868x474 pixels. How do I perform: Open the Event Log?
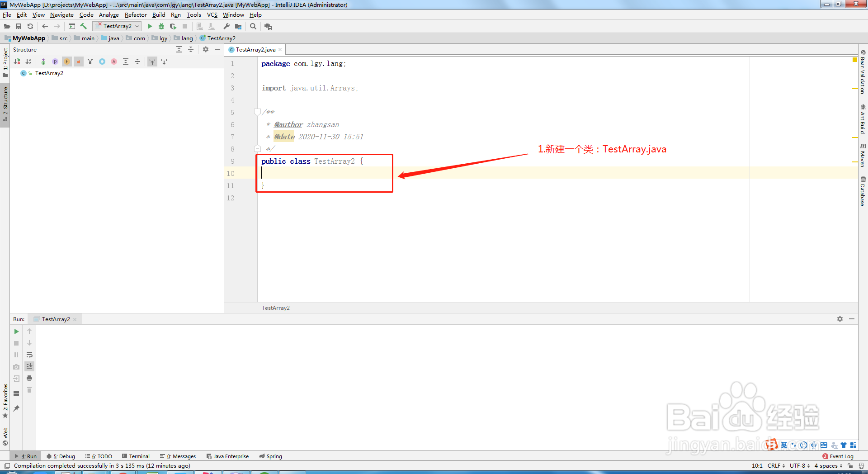pos(838,456)
